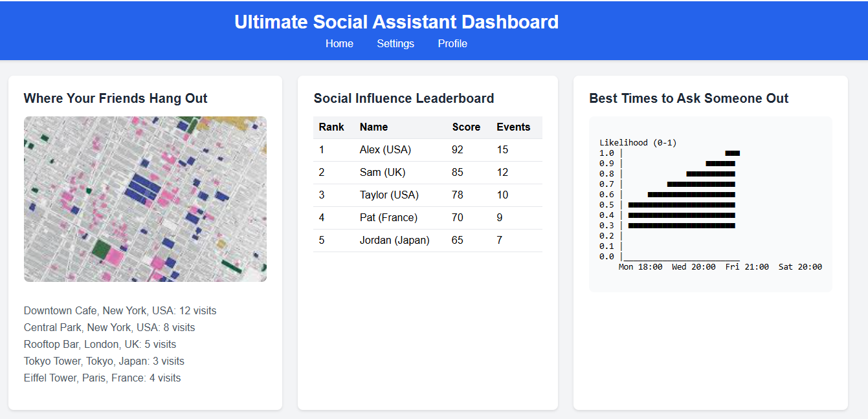The height and width of the screenshot is (419, 868).
Task: Go to the Profile page link
Action: (452, 44)
